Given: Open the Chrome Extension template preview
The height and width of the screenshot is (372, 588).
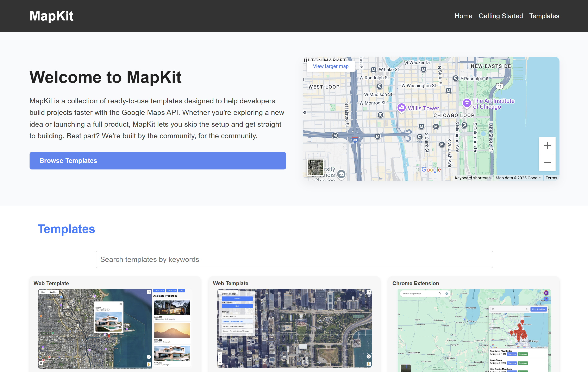Looking at the screenshot, I should pos(474,330).
